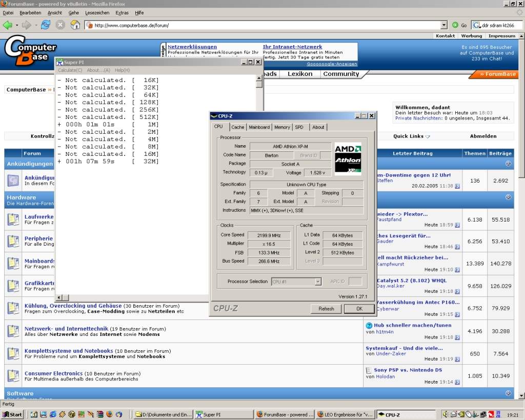Screen dimensions: 525x420
Task: Click the Community navigation tab
Action: 341,74
